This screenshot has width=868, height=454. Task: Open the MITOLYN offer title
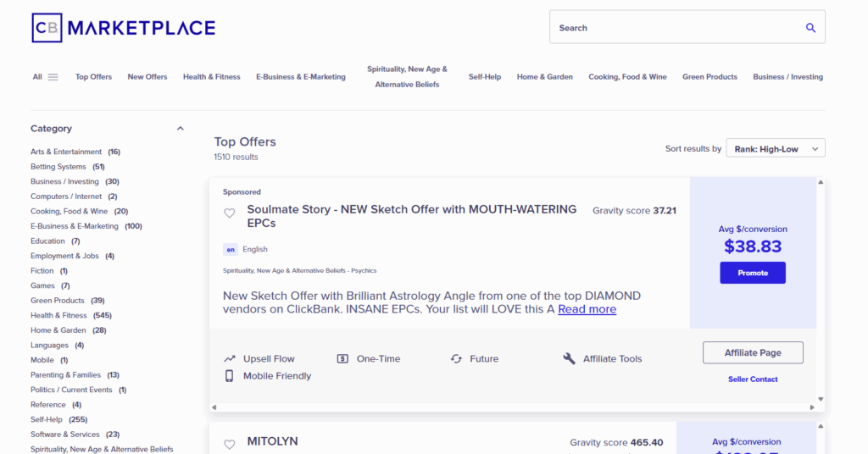(x=272, y=441)
